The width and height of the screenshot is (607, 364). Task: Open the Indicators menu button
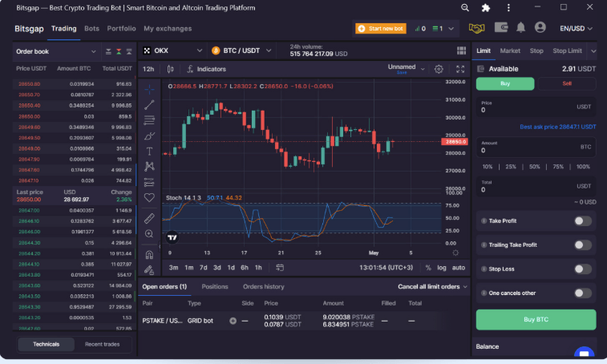point(206,69)
